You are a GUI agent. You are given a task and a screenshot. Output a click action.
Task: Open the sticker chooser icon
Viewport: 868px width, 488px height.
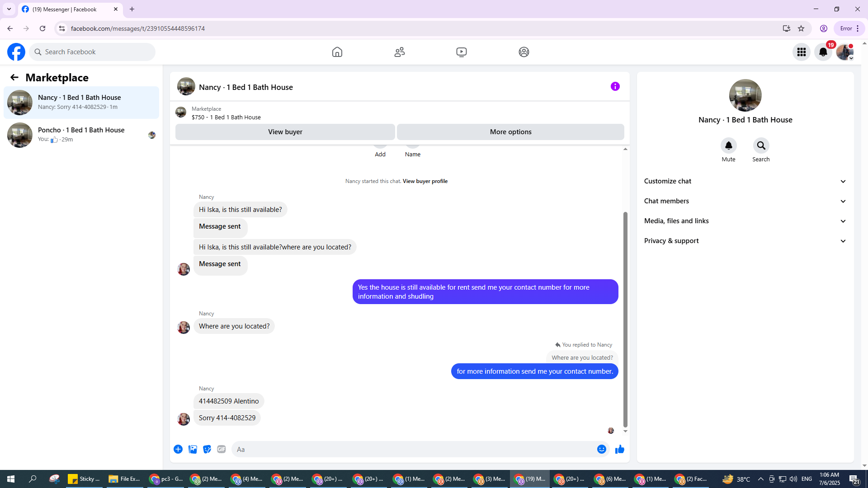coord(207,449)
